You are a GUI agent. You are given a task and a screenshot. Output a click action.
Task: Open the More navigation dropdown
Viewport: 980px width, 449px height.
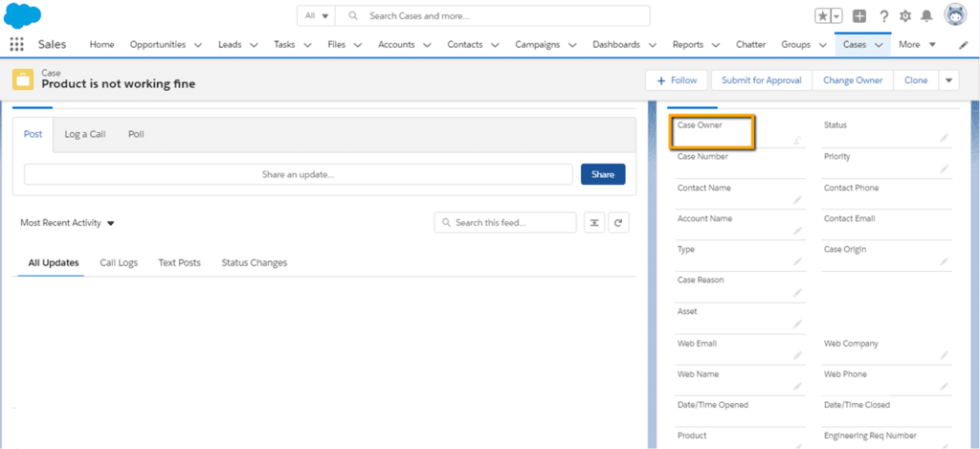[x=917, y=45]
